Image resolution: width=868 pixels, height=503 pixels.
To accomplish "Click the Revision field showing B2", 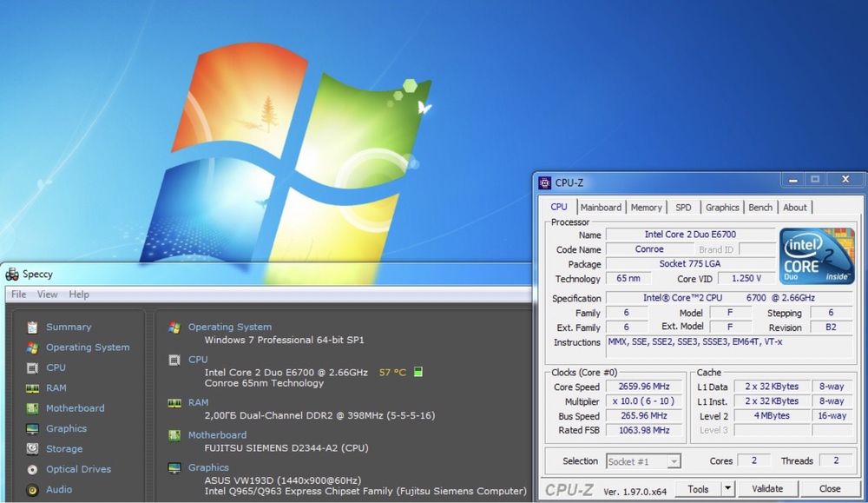I will click(831, 328).
